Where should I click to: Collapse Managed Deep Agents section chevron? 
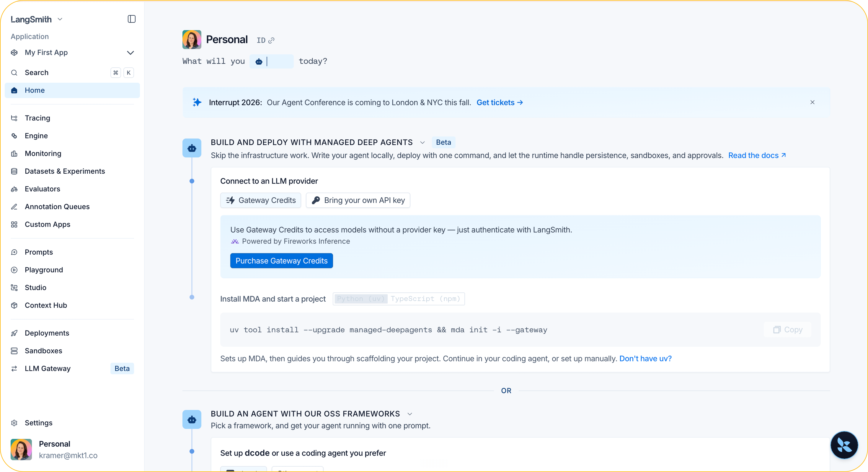[422, 143]
